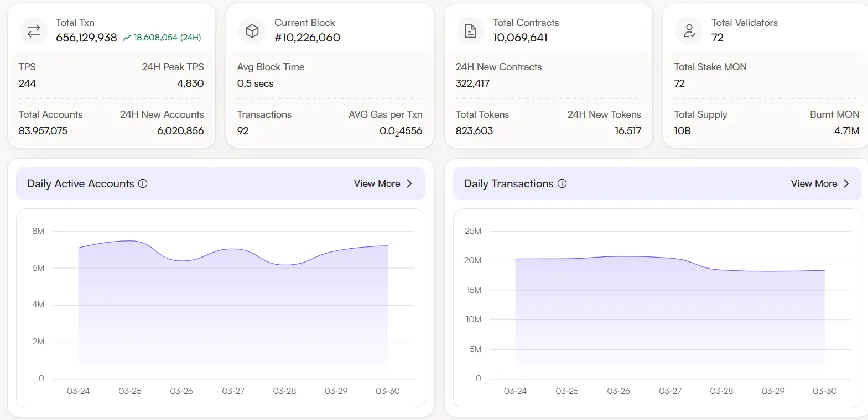Expand Daily Active Accounts chevron arrow
Screen dimensions: 868x420
coord(409,183)
